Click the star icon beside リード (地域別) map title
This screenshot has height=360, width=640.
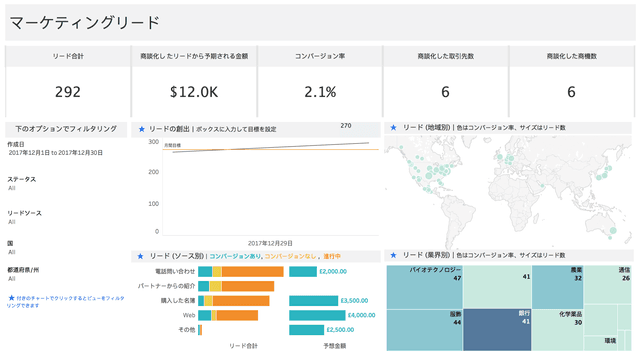click(x=393, y=128)
